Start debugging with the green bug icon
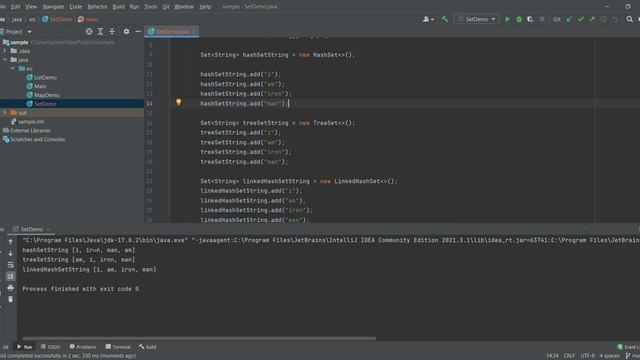 coord(519,19)
